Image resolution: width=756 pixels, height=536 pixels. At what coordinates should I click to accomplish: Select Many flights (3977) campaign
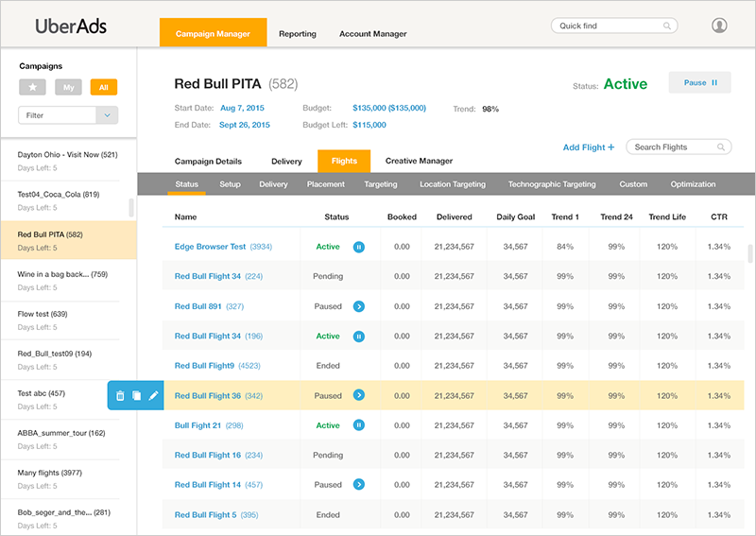68,479
